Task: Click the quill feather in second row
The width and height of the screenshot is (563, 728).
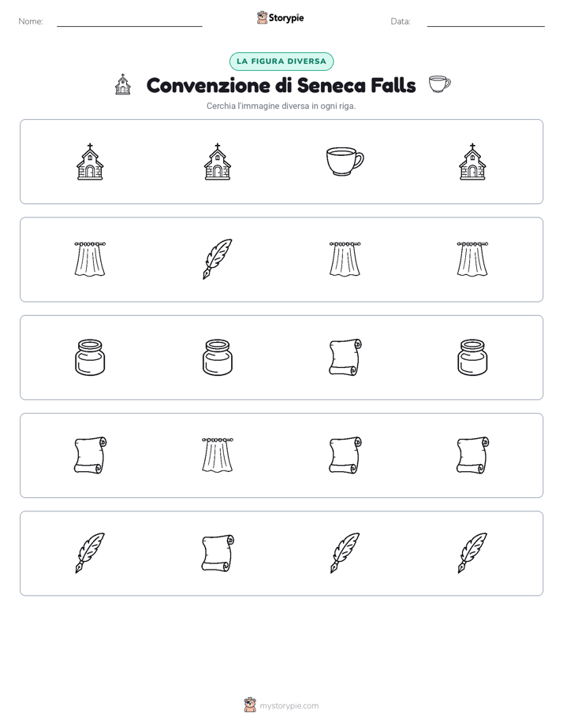Action: pos(218,259)
